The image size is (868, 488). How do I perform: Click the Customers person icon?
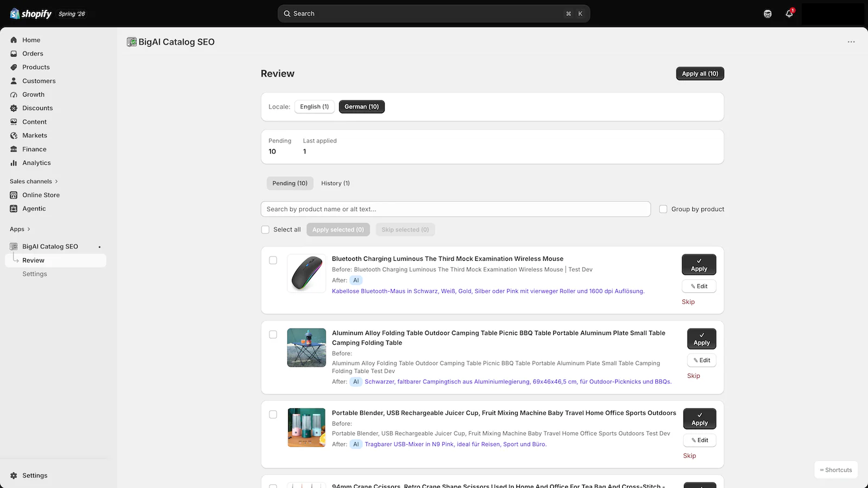tap(14, 81)
